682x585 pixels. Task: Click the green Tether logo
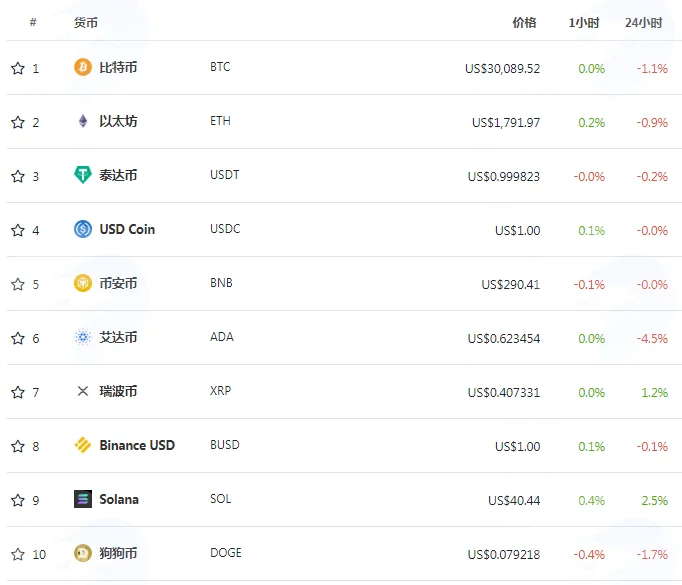coord(83,175)
